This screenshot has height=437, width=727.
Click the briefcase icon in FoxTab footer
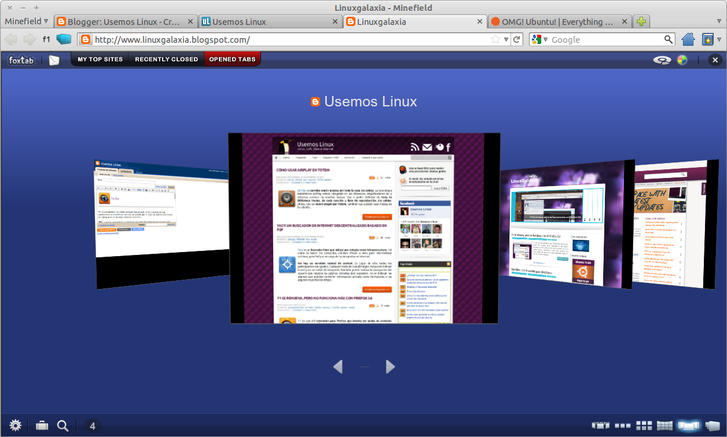pos(42,425)
